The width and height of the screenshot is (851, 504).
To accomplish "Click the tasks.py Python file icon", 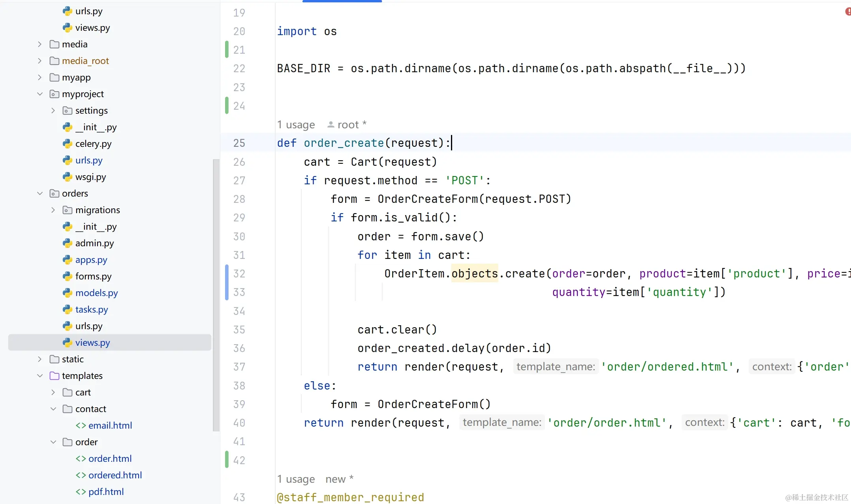I will [68, 309].
